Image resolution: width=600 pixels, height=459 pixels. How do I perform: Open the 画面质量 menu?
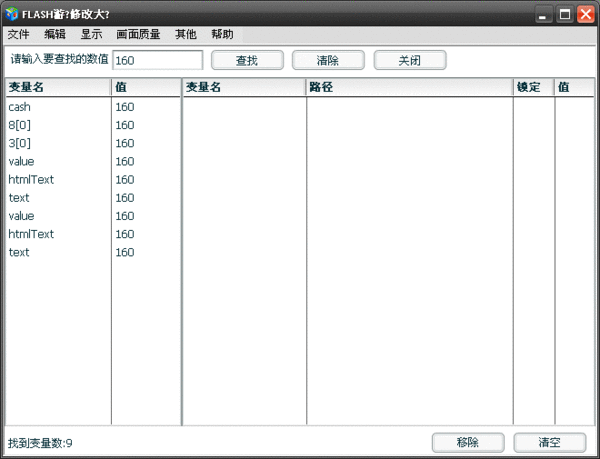(x=138, y=34)
